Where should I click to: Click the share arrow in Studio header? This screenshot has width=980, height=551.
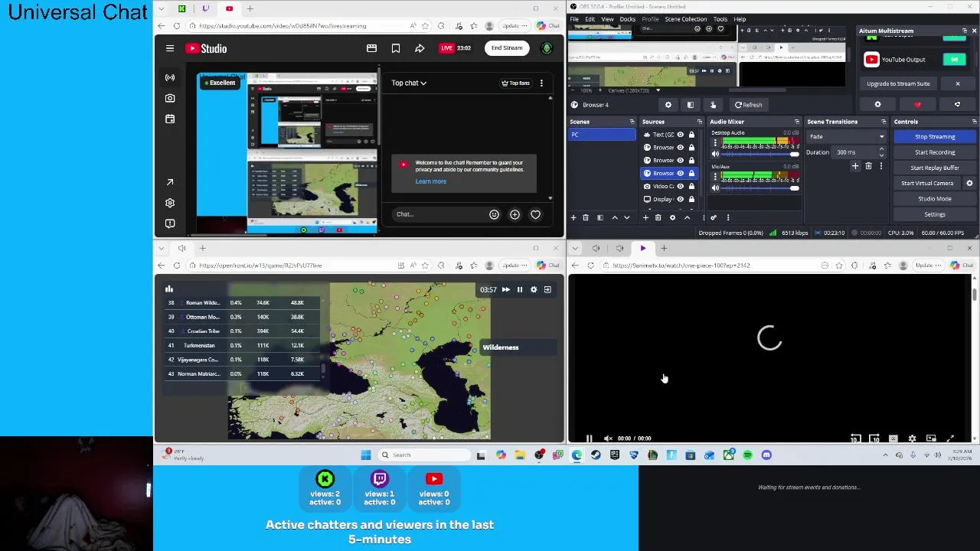tap(420, 48)
